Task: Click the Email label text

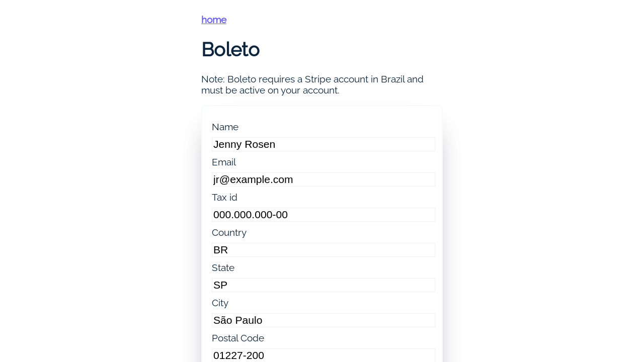Action: 224,162
